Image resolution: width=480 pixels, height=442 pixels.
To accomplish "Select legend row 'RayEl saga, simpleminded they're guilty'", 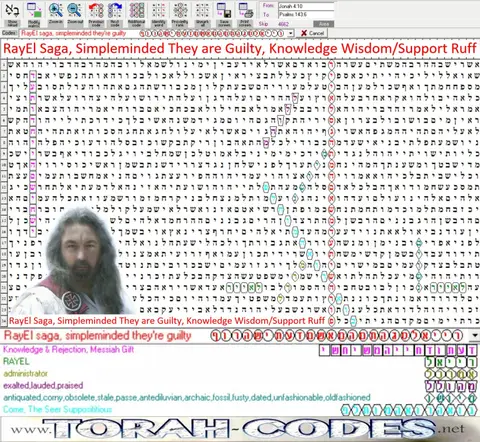I will click(97, 336).
